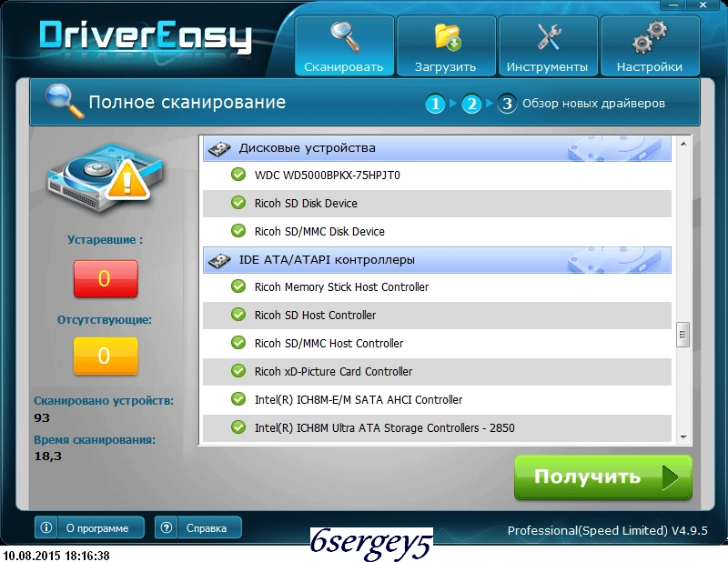Collapse the Дисковые устройства category header
Image resolution: width=728 pixels, height=562 pixels.
click(437, 148)
